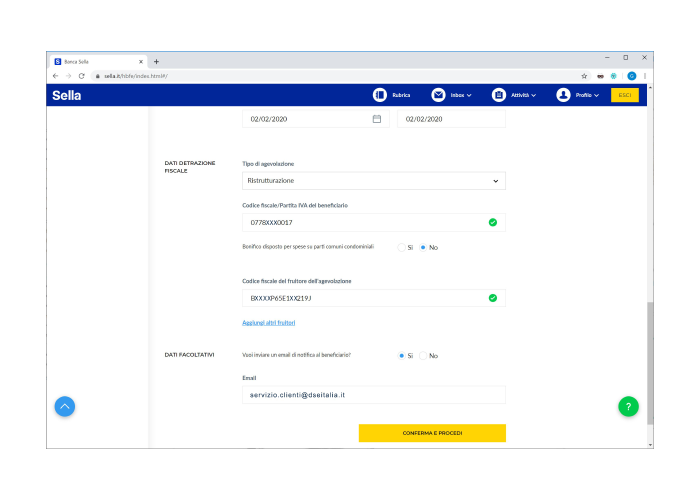The image size is (700, 500).
Task: Open the Inbox envelope icon
Action: coord(438,95)
